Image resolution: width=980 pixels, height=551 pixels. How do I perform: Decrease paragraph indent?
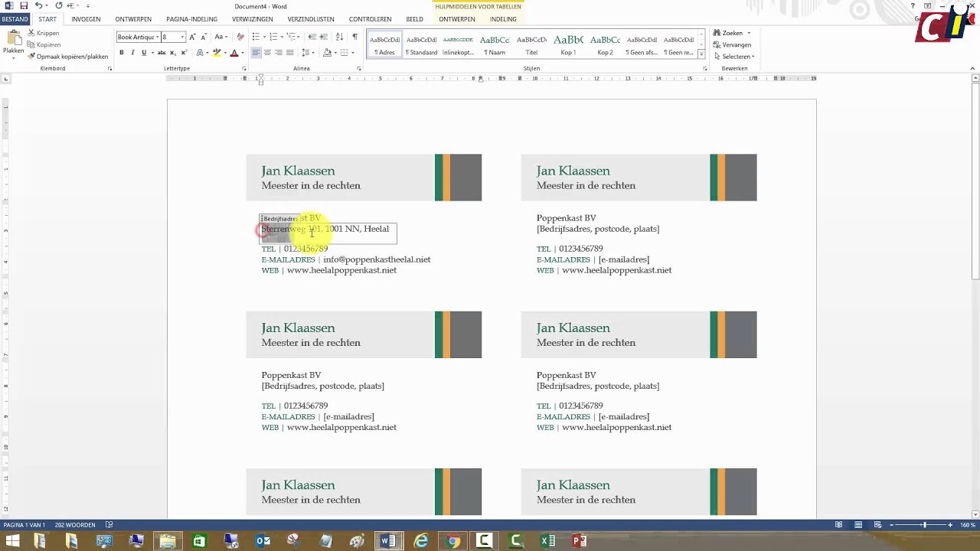pyautogui.click(x=312, y=37)
